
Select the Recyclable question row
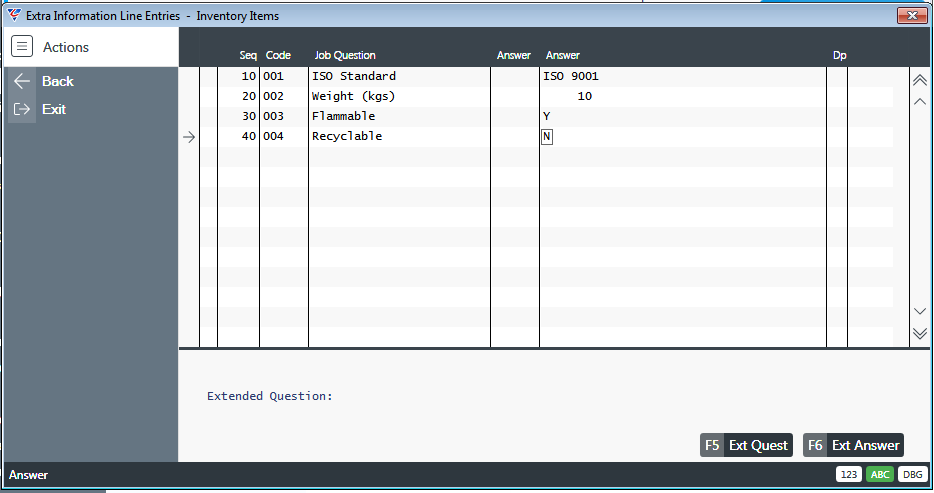coord(347,136)
